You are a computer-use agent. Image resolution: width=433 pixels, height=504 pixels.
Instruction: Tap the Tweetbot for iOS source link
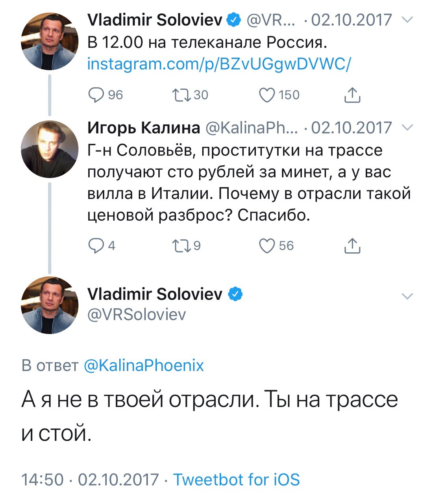tap(237, 480)
